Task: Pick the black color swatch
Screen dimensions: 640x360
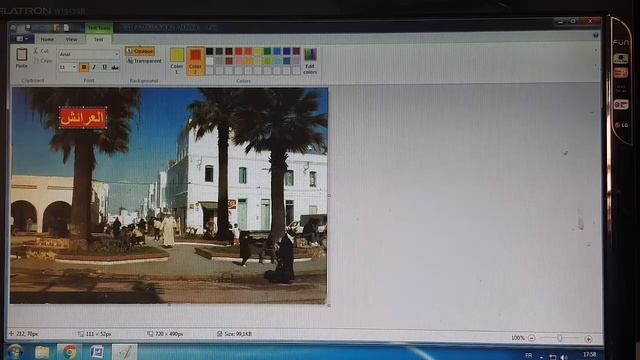Action: pos(209,51)
